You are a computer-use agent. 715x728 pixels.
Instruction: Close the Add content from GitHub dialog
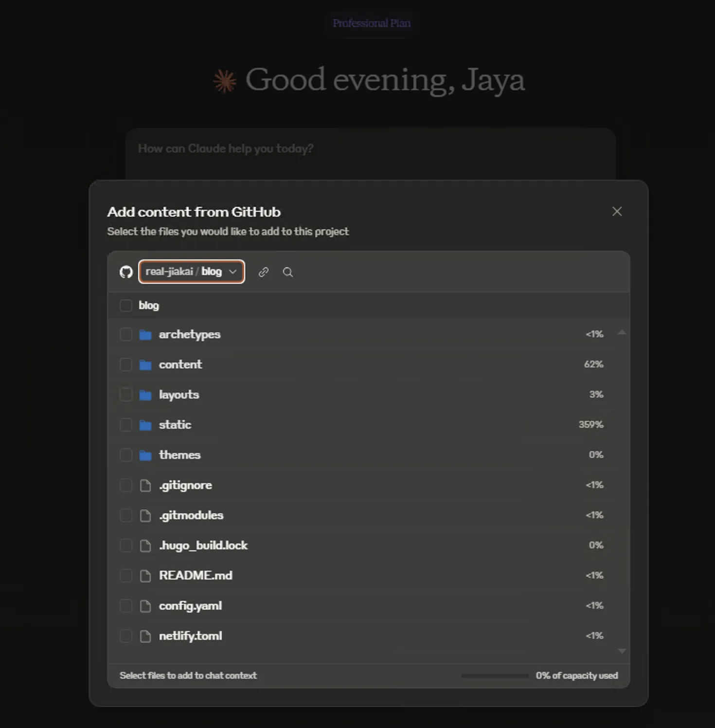pyautogui.click(x=617, y=211)
